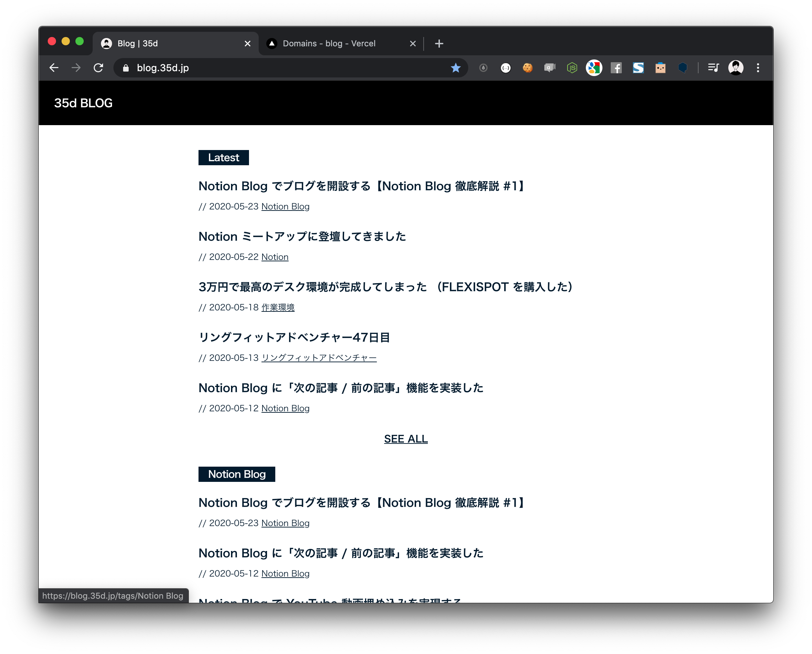
Task: Switch to the Blog | 35d tab
Action: click(175, 44)
